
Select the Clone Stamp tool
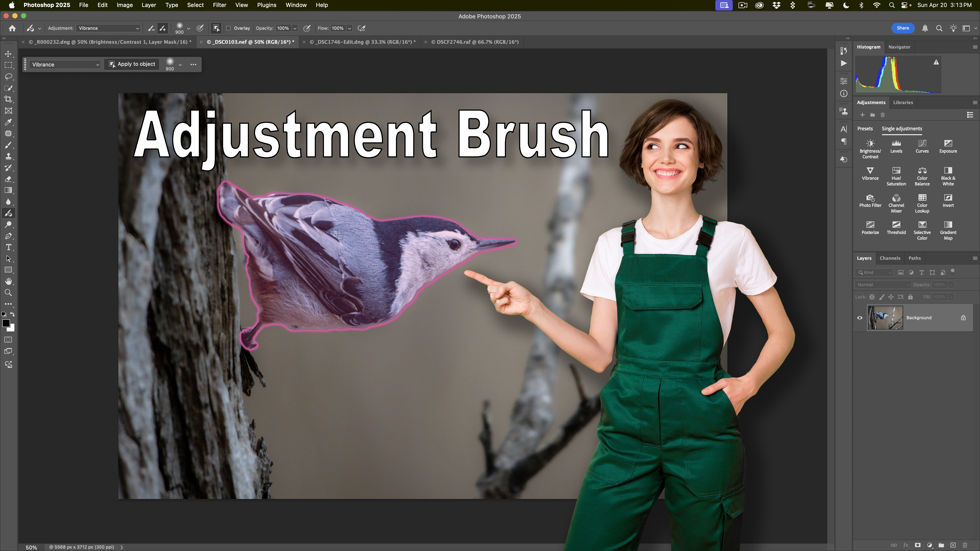point(8,156)
